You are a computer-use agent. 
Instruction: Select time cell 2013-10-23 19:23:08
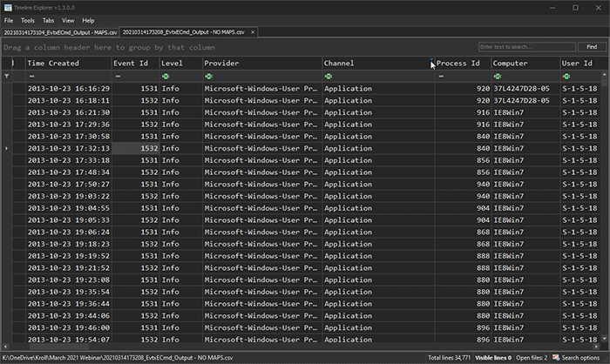tap(69, 280)
